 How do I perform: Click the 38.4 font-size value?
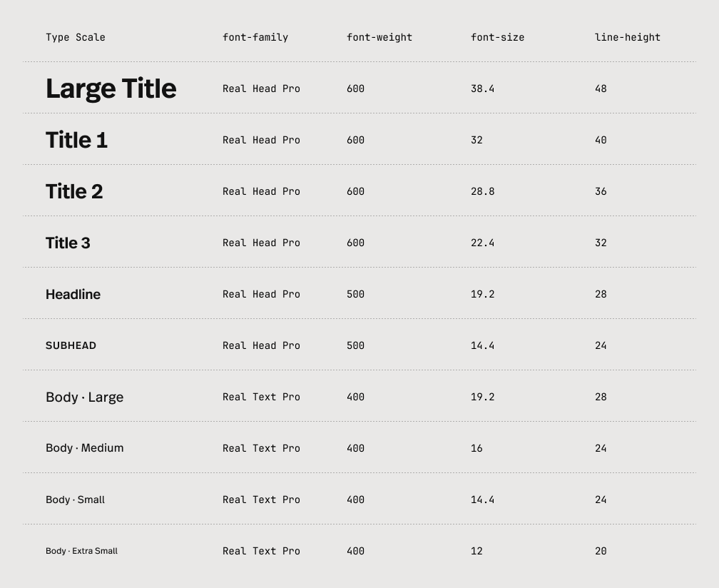482,88
